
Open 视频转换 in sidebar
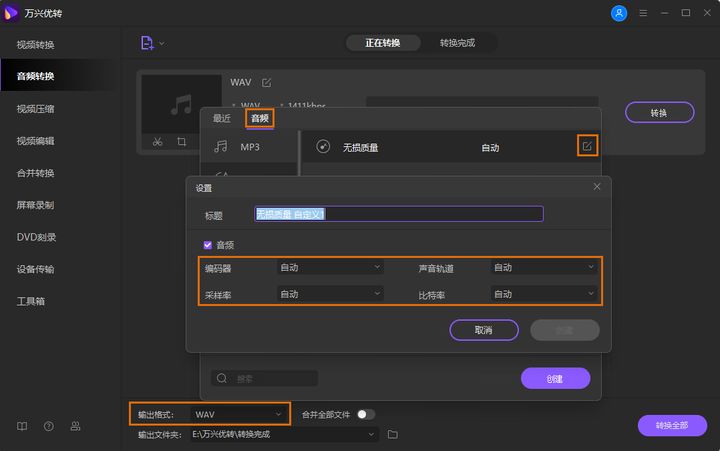(36, 45)
